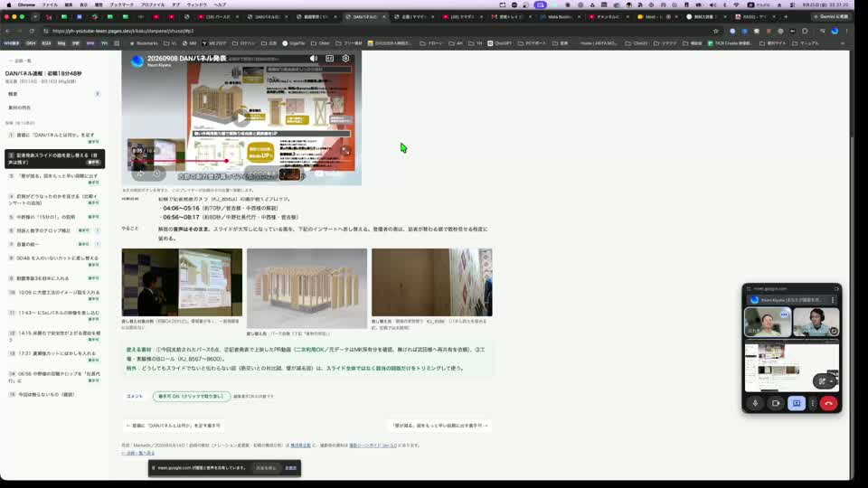Click the Chrome back arrow
This screenshot has width=868, height=488.
pos(8,31)
